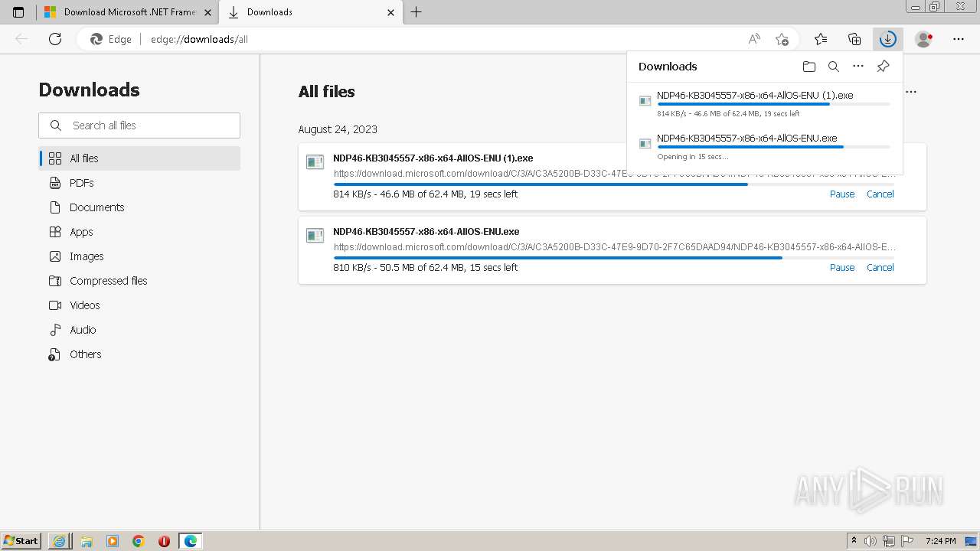Click Search all files box

(139, 126)
